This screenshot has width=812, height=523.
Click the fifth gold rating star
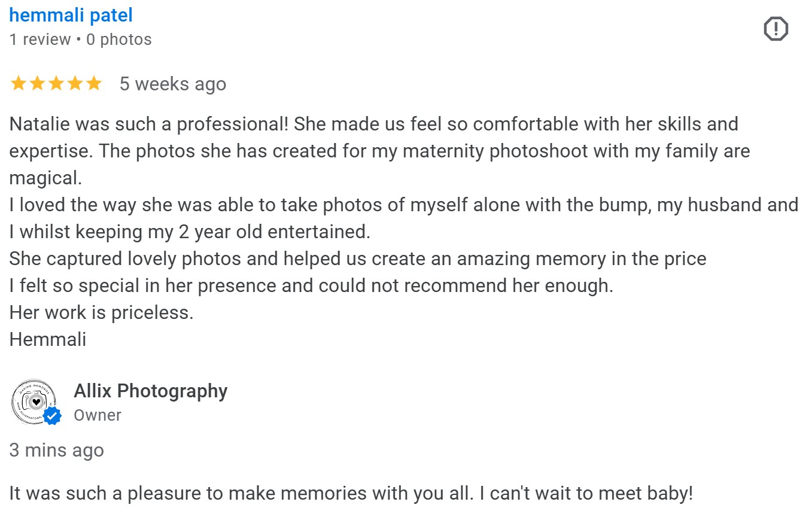click(x=93, y=84)
